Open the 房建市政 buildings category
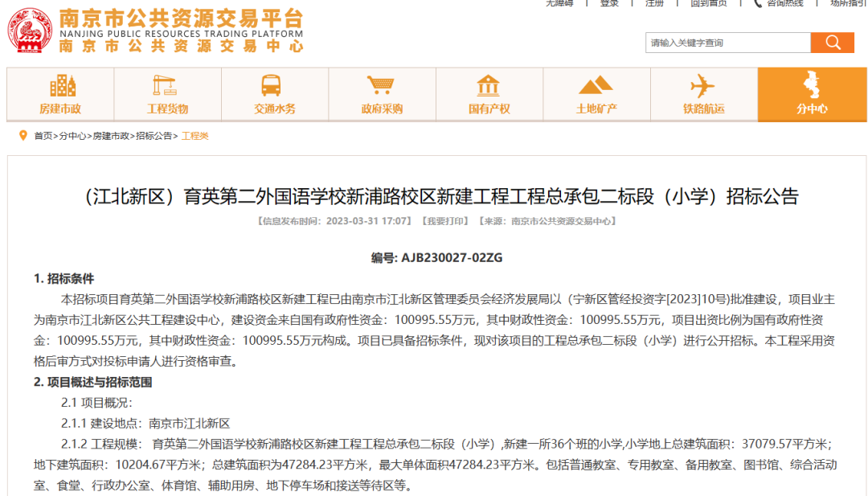 tap(60, 94)
